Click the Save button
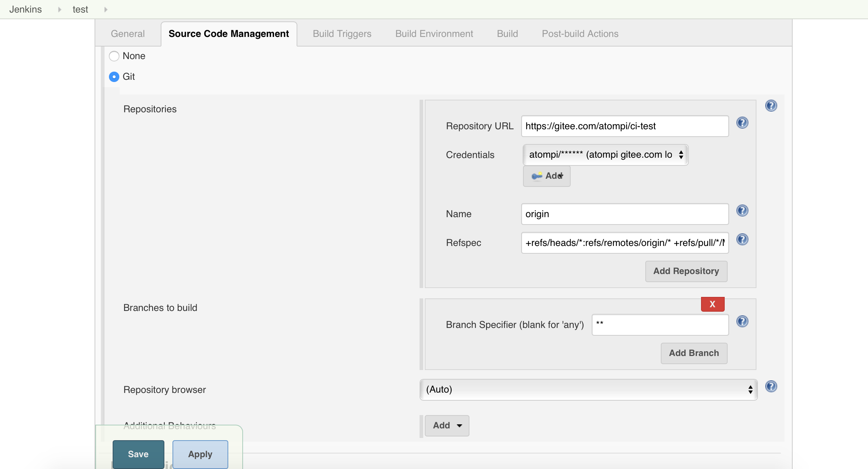 [x=139, y=454]
